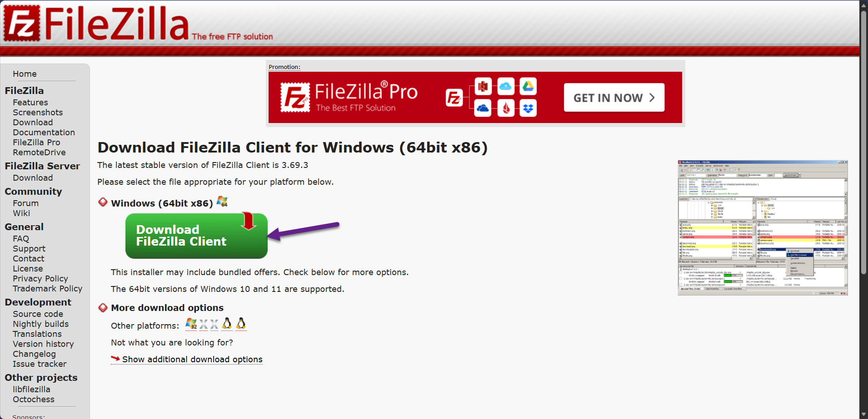Click the green Download FileZilla Client button
Screen dimensions: 868x419
196,236
